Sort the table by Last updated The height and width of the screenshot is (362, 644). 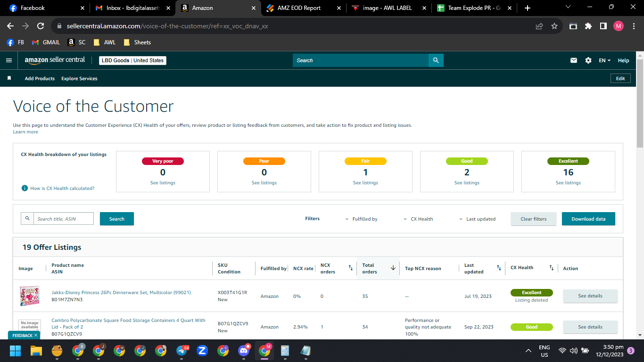click(x=499, y=268)
